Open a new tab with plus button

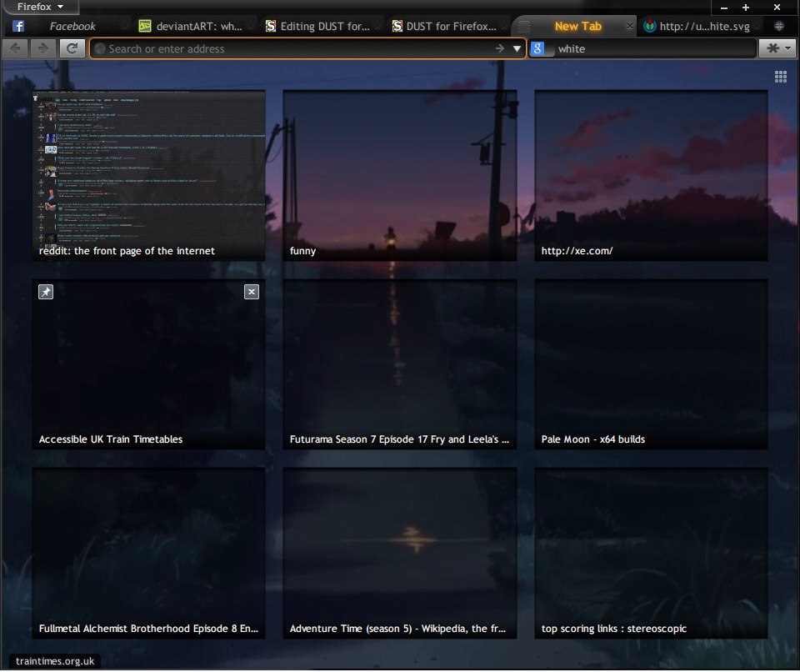tap(778, 26)
